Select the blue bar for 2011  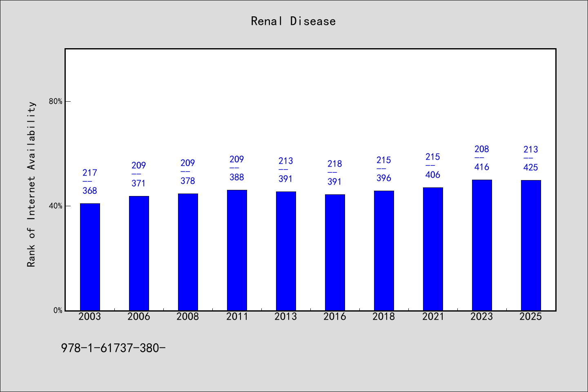pyautogui.click(x=237, y=250)
